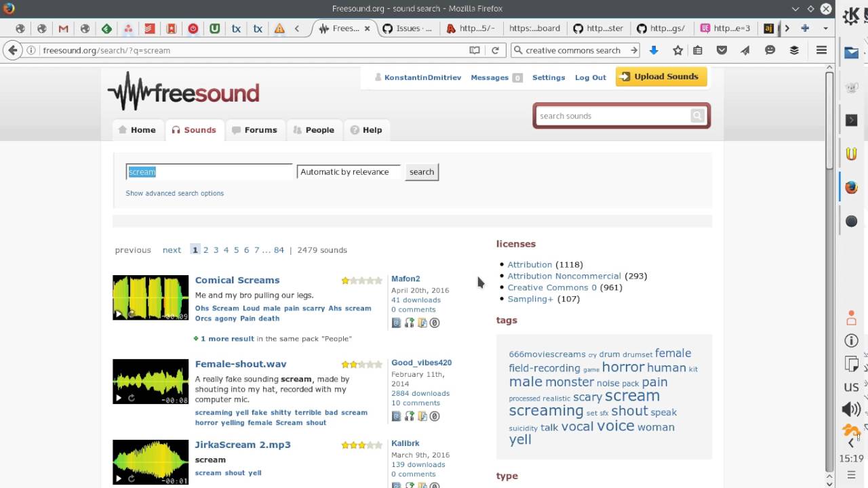Open a new tab with plus button
The width and height of the screenshot is (868, 488).
pos(805,28)
